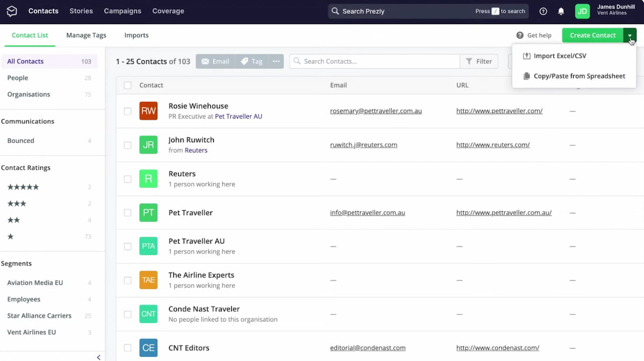Click the Prezly logo icon
This screenshot has height=361, width=644.
pyautogui.click(x=12, y=11)
